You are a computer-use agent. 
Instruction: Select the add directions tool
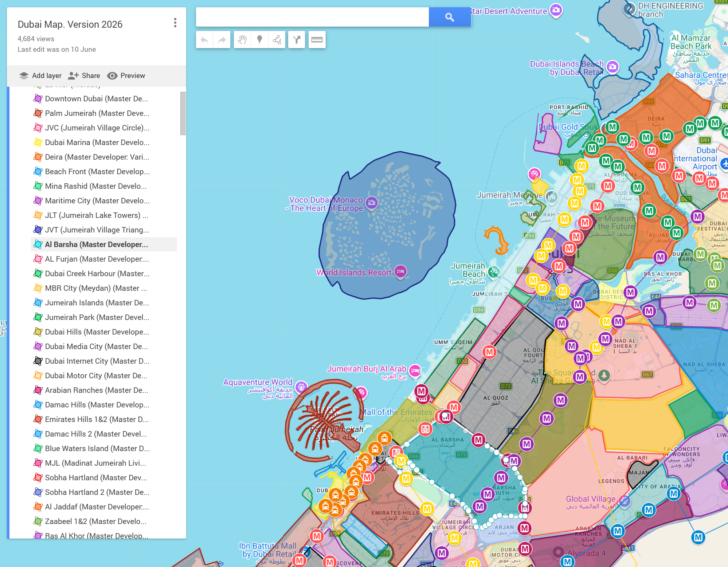pyautogui.click(x=297, y=40)
